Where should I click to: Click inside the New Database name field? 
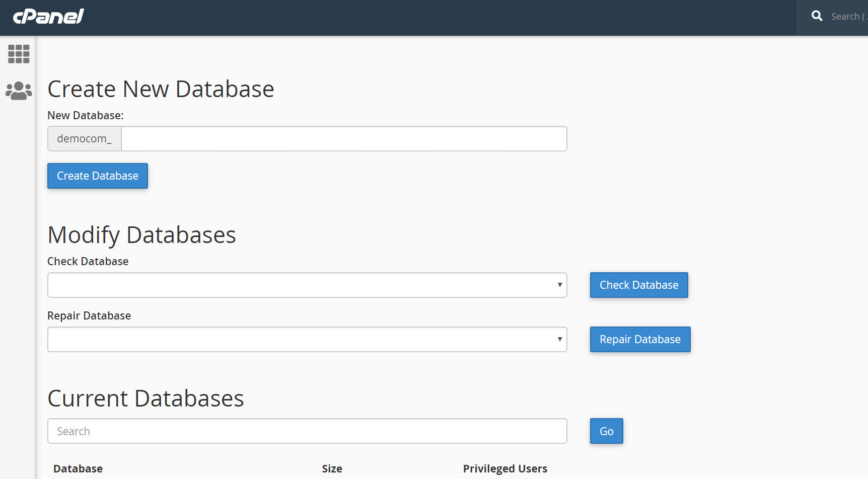344,138
